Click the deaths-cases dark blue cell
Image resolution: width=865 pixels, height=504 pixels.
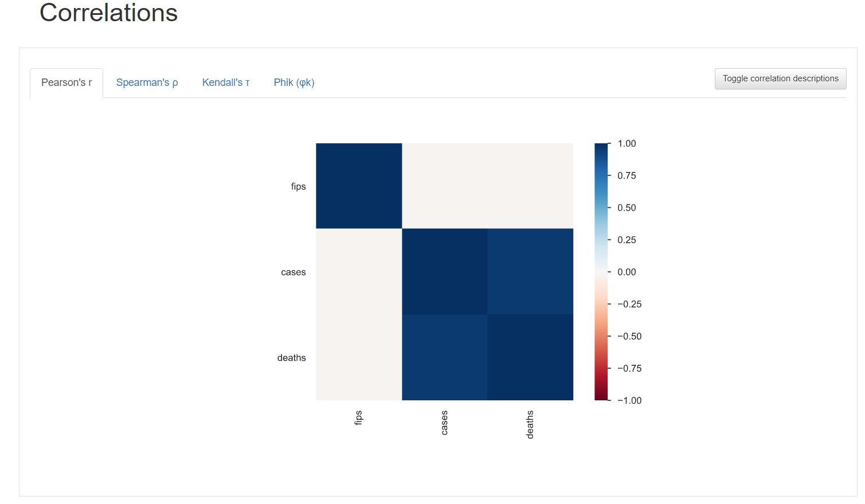pyautogui.click(x=444, y=357)
